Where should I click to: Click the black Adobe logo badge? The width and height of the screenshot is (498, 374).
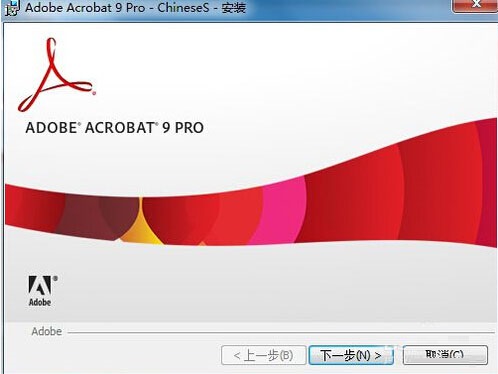point(42,291)
